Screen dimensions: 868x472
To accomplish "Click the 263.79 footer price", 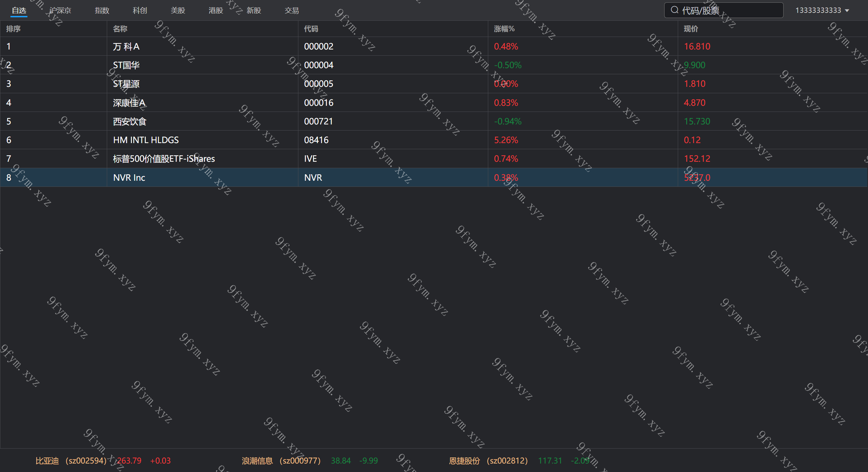I will (x=129, y=461).
